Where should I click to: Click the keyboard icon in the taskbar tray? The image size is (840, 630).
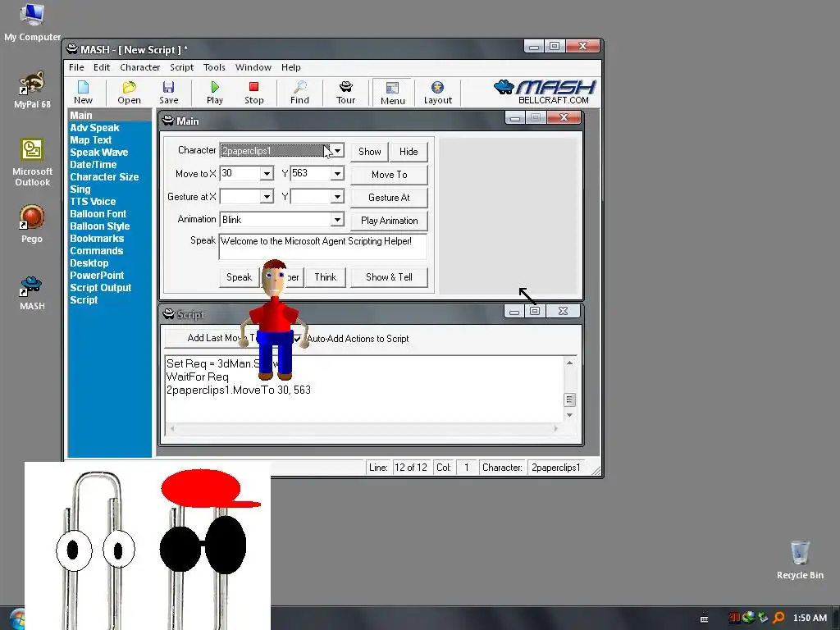(705, 619)
